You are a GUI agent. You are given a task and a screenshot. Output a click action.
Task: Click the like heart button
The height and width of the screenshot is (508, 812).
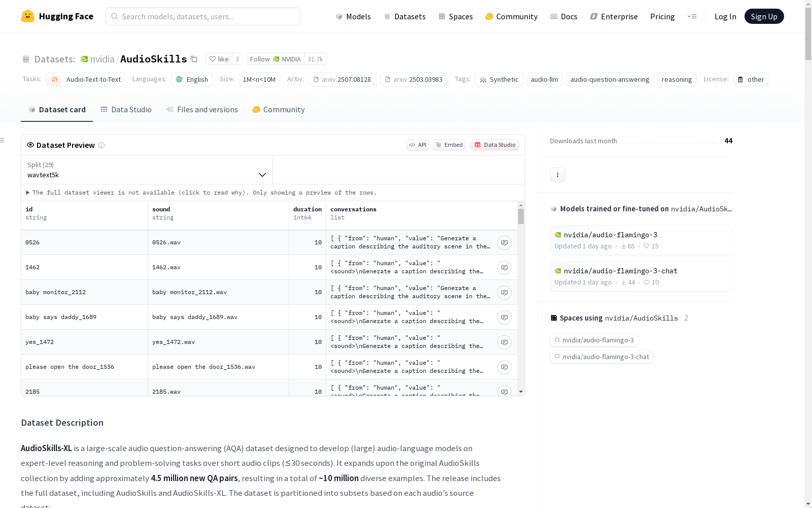(x=219, y=59)
